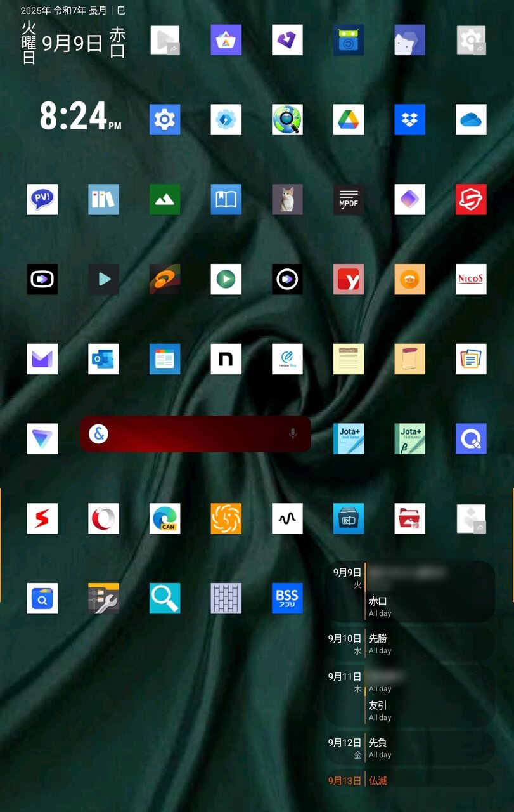Open the orange circle coin app
The image size is (514, 812).
point(409,279)
